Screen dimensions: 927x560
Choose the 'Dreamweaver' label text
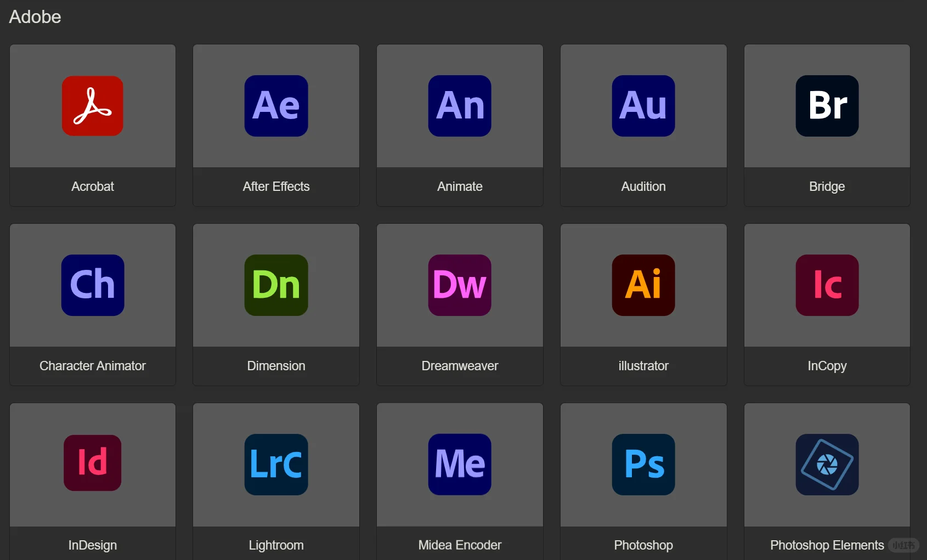coord(460,366)
